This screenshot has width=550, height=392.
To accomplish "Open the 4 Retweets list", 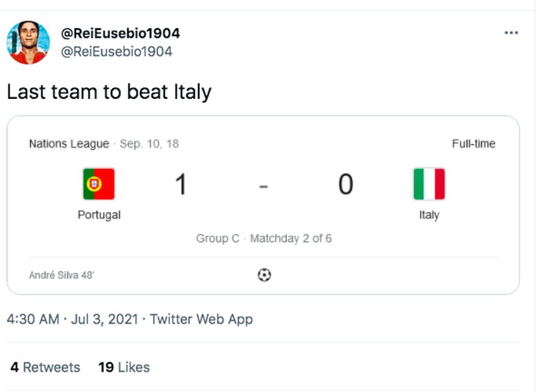I will (46, 367).
